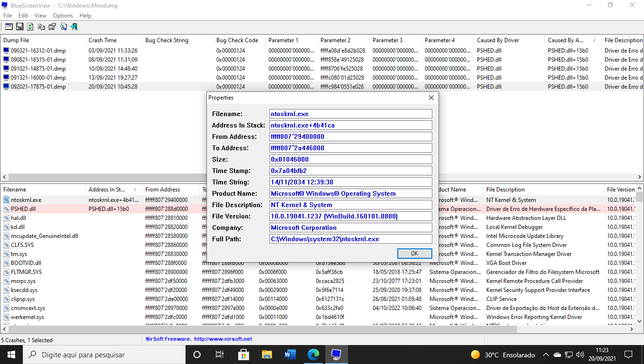Viewport: 644px width, 364px height.
Task: Click the file icon beside FLTMGR.SYS
Action: coord(6,272)
